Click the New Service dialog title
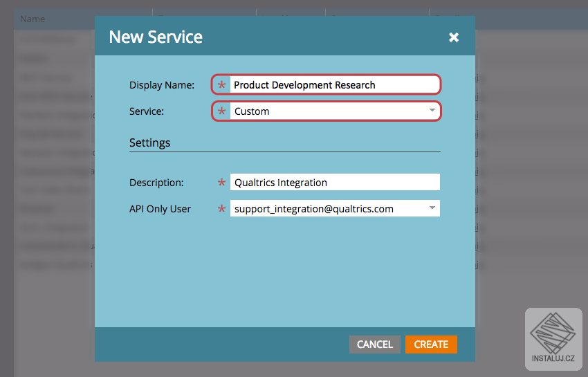 click(156, 37)
